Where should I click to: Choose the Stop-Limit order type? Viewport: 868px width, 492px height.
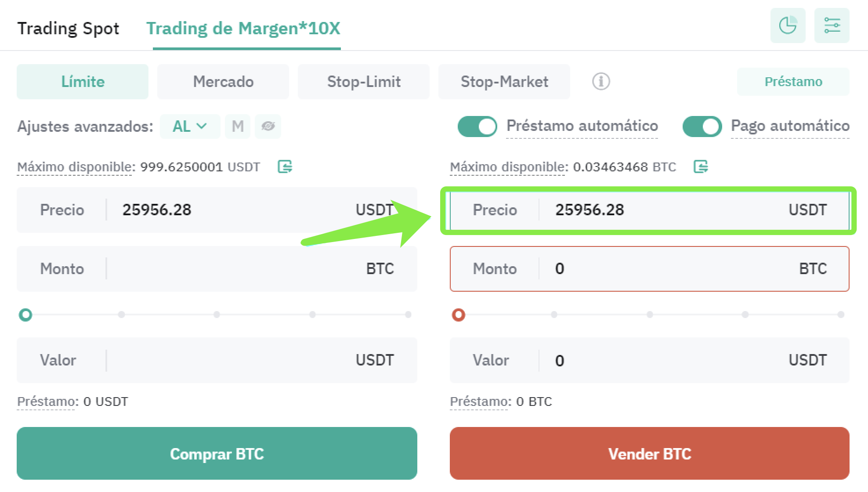tap(364, 82)
